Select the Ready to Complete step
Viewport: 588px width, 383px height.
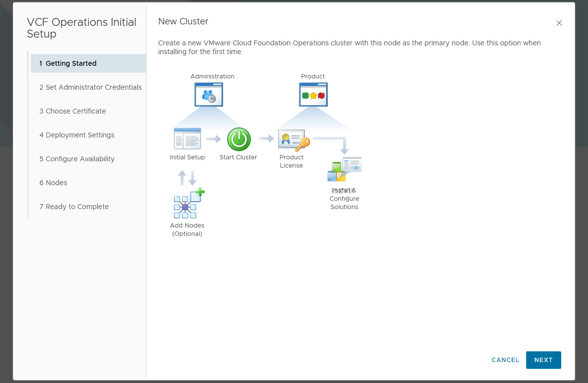74,207
